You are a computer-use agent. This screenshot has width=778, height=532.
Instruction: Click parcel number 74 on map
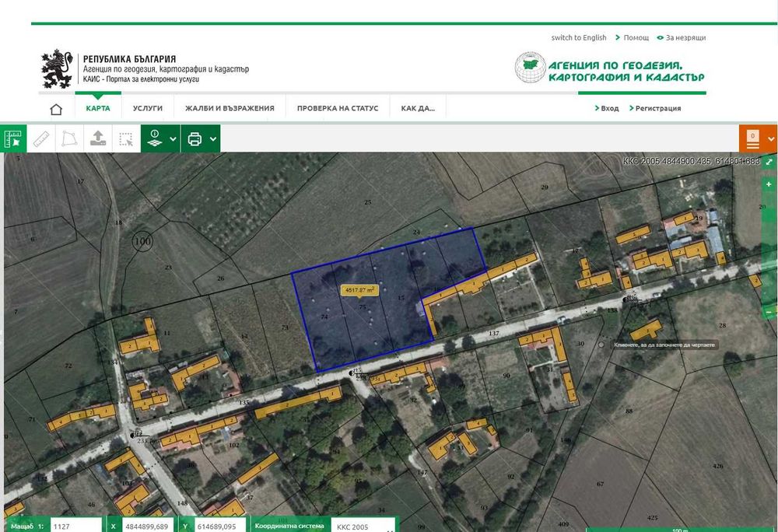324,317
